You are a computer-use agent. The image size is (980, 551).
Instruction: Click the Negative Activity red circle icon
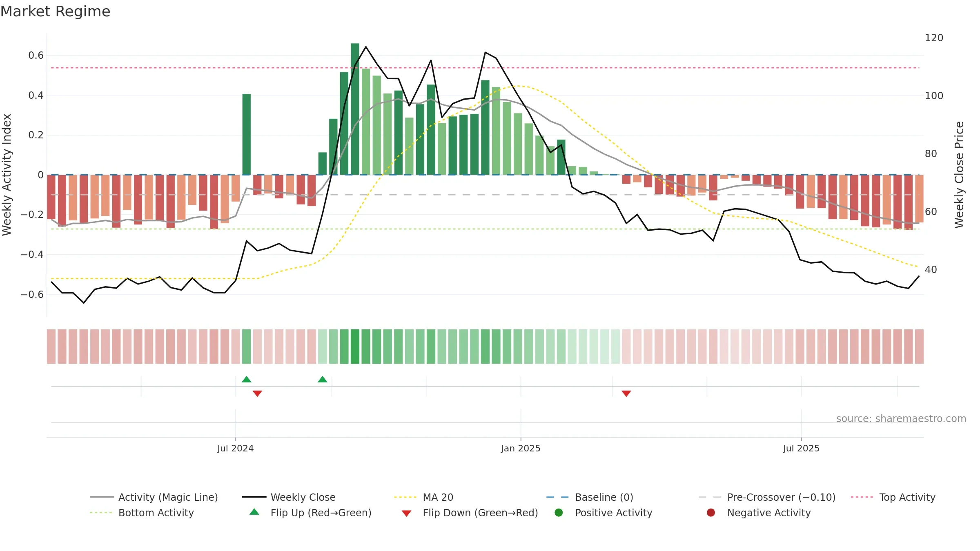click(x=711, y=512)
